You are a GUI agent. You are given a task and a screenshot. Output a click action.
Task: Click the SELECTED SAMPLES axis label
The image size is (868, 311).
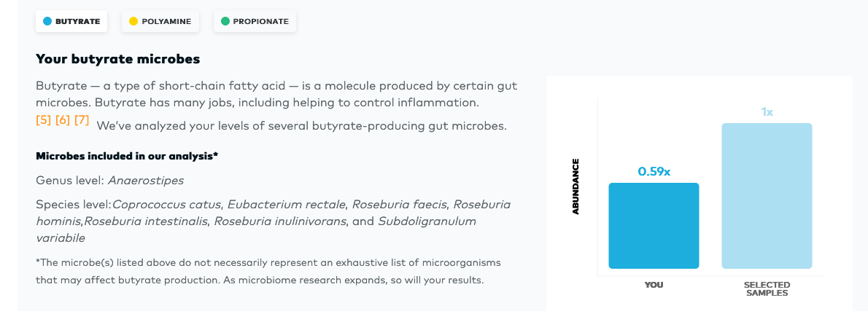[x=767, y=289]
